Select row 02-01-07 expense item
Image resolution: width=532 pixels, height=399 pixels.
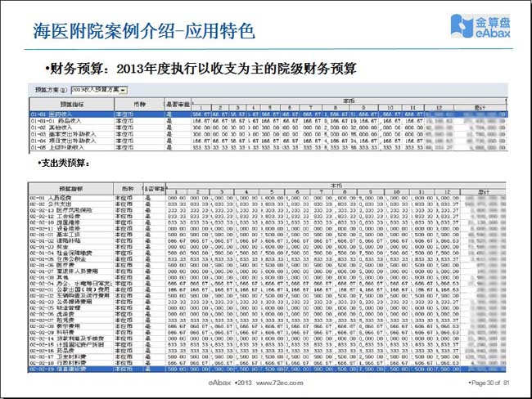(x=267, y=271)
